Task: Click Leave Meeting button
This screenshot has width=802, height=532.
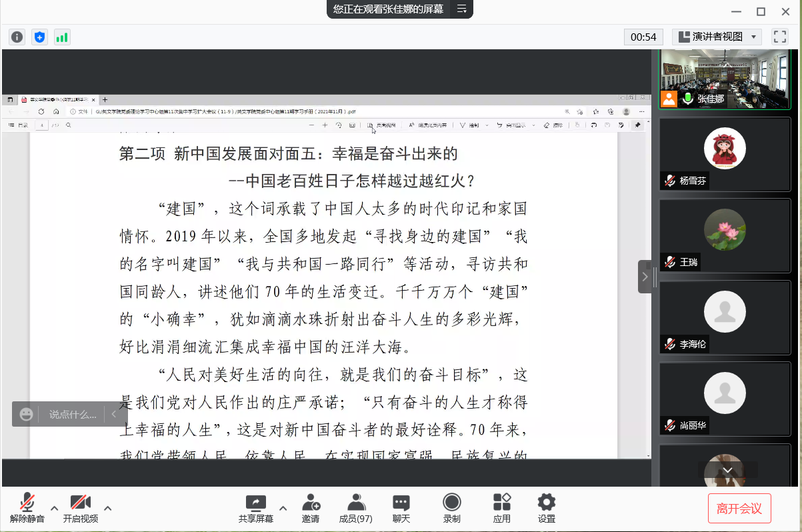Action: (739, 508)
